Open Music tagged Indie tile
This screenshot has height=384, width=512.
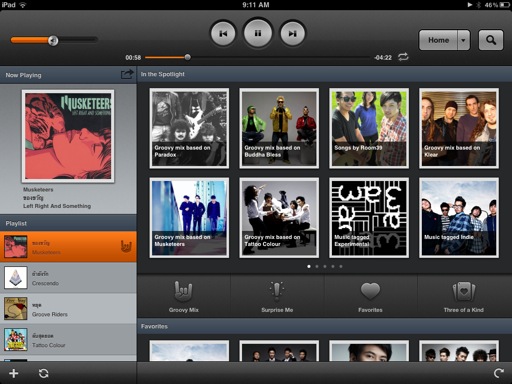click(459, 218)
